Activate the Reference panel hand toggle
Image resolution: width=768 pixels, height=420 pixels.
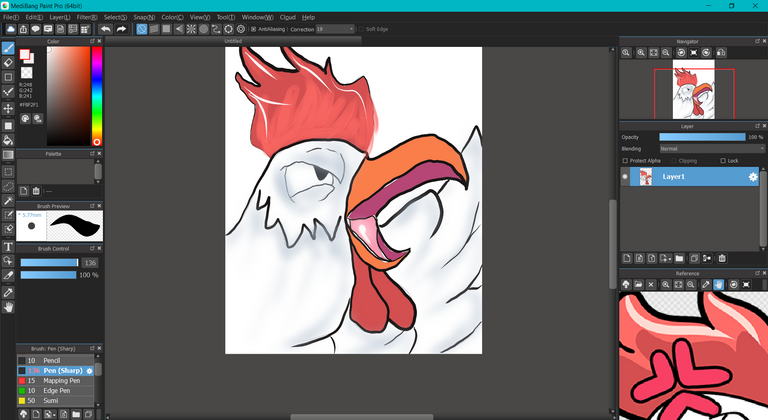click(x=719, y=284)
